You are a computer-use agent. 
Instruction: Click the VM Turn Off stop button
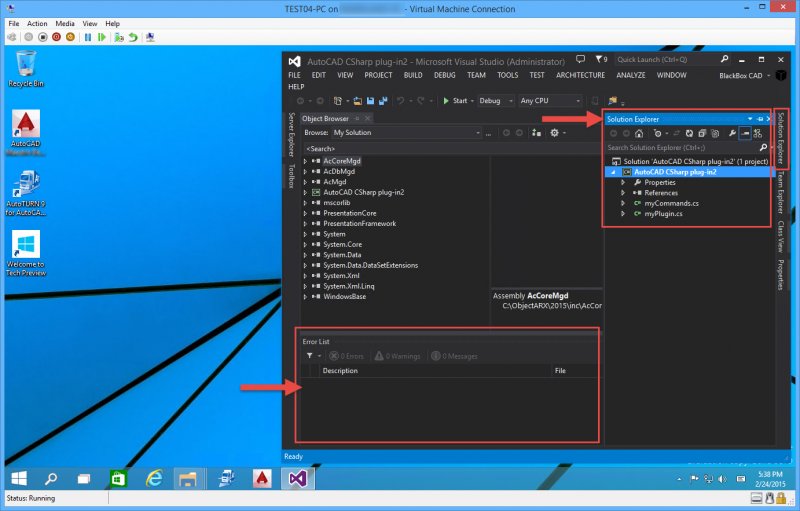point(43,37)
